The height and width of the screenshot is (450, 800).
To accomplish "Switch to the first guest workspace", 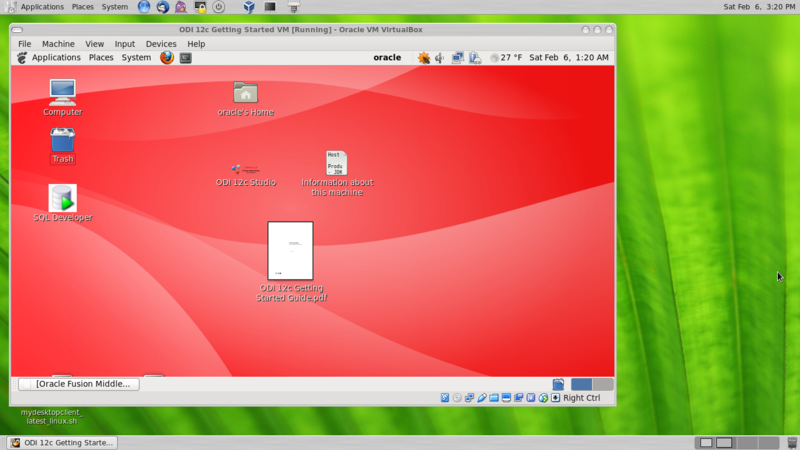I will click(582, 384).
